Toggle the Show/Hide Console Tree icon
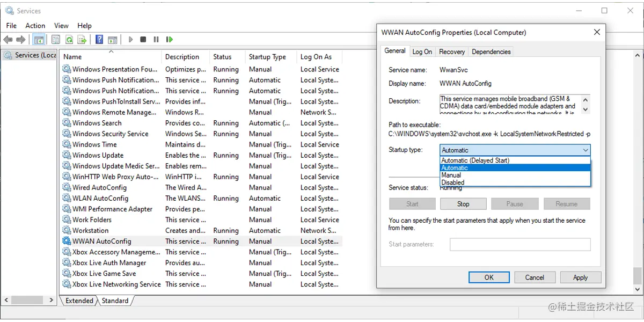Screen dimensions: 644x322 [39, 39]
